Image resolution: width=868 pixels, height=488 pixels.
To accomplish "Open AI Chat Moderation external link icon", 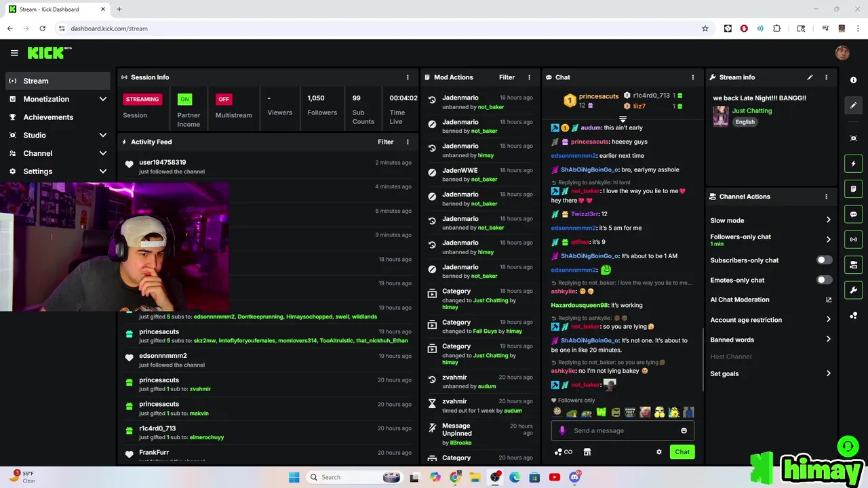I will coord(829,300).
